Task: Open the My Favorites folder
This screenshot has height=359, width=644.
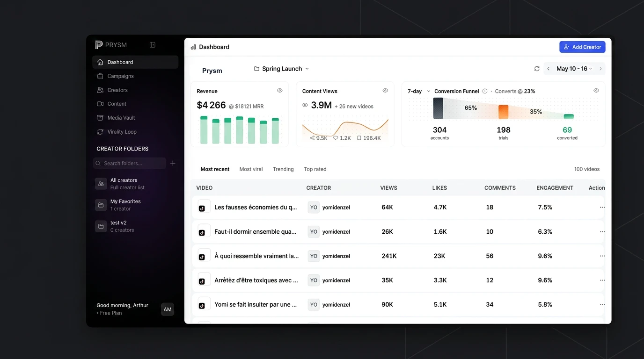Action: [x=135, y=205]
